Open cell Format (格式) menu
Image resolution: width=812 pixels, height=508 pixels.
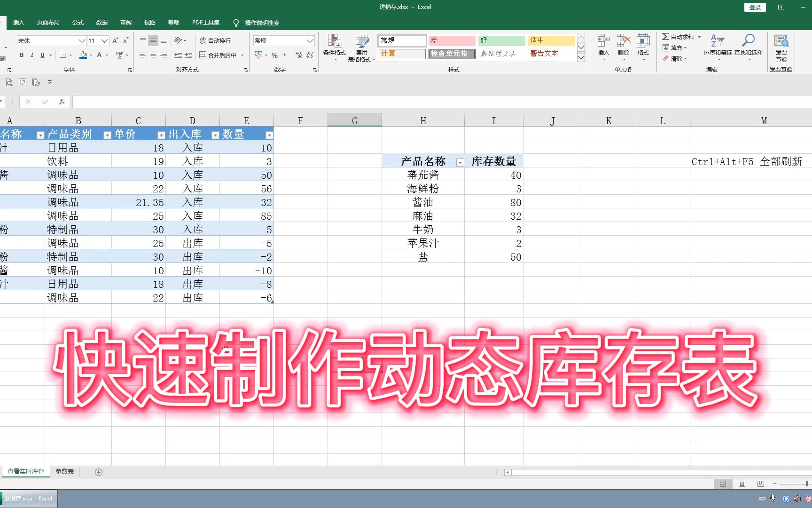tap(643, 47)
